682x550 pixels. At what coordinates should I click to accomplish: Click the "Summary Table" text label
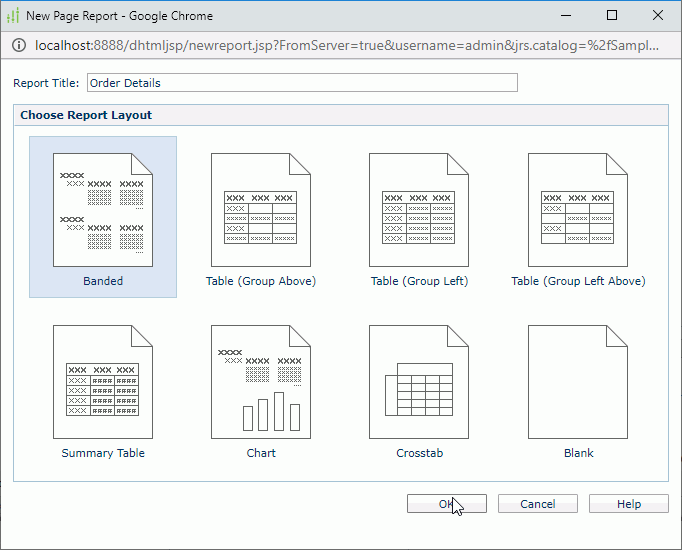(x=103, y=453)
